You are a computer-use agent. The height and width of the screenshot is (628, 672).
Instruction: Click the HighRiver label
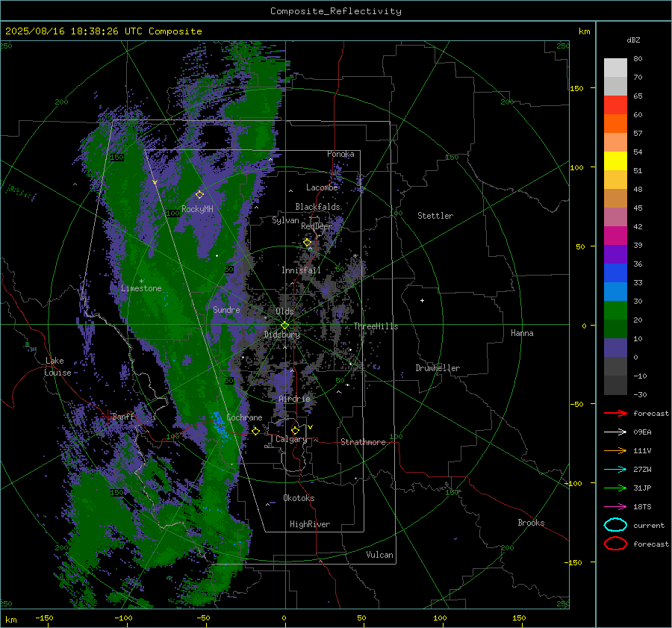pyautogui.click(x=310, y=524)
